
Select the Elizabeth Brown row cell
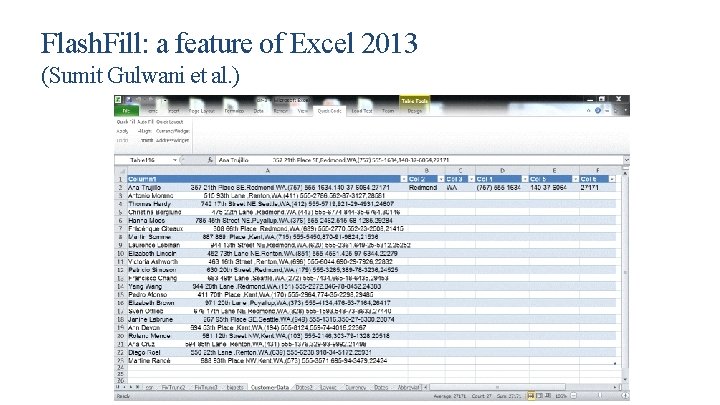coord(267,303)
